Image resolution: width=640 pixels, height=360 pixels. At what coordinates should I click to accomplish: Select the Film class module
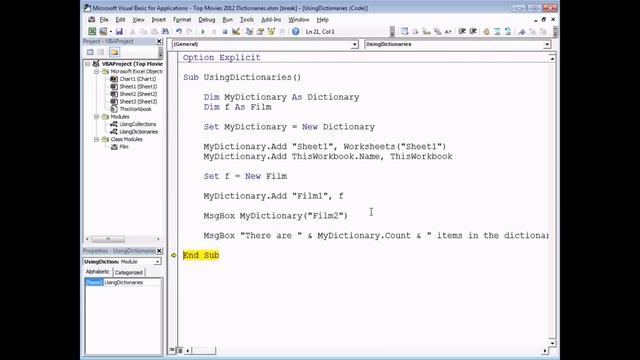point(124,147)
